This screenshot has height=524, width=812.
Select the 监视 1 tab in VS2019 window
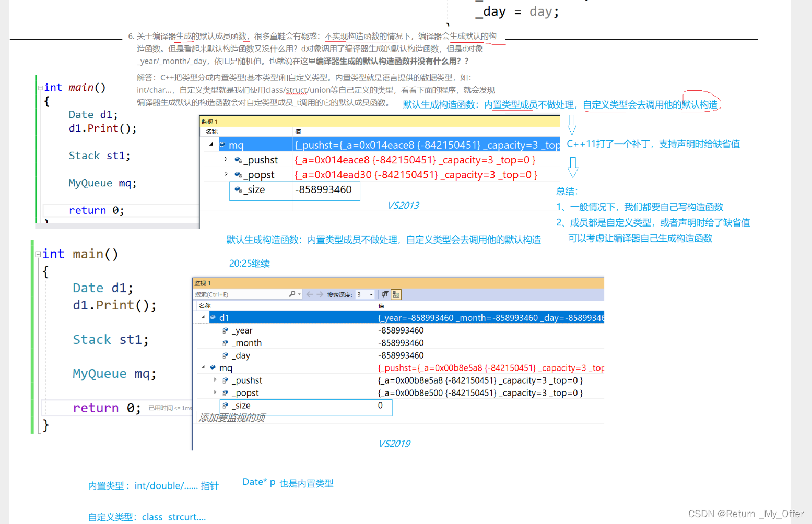point(203,283)
